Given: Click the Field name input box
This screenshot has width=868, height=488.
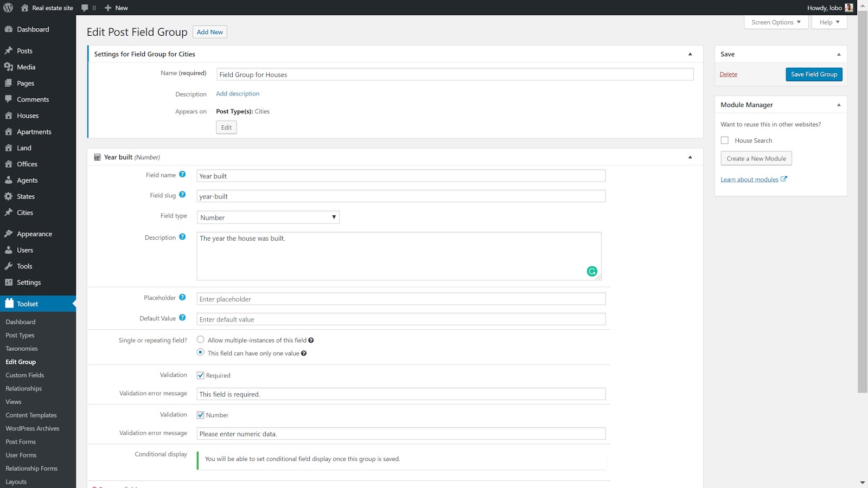Looking at the screenshot, I should (400, 176).
